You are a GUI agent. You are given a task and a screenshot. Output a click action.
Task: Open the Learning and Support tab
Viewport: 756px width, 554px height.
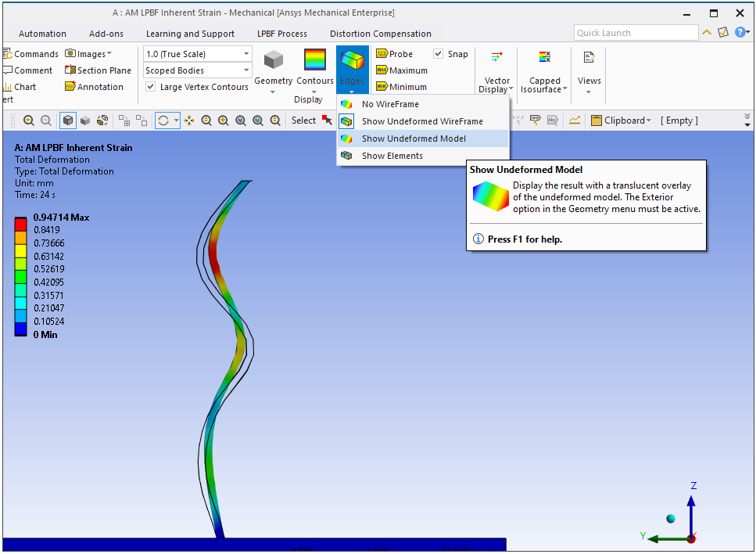point(190,34)
